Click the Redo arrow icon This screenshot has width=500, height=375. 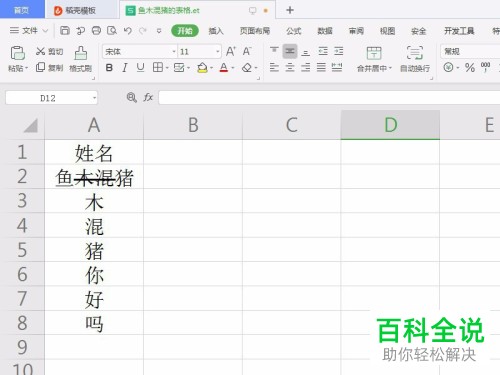(x=143, y=31)
